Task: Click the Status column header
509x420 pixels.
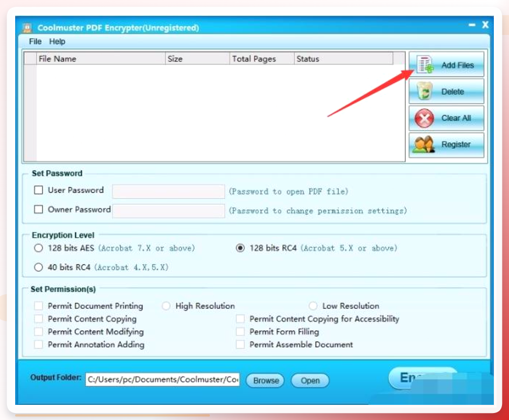Action: [x=344, y=59]
